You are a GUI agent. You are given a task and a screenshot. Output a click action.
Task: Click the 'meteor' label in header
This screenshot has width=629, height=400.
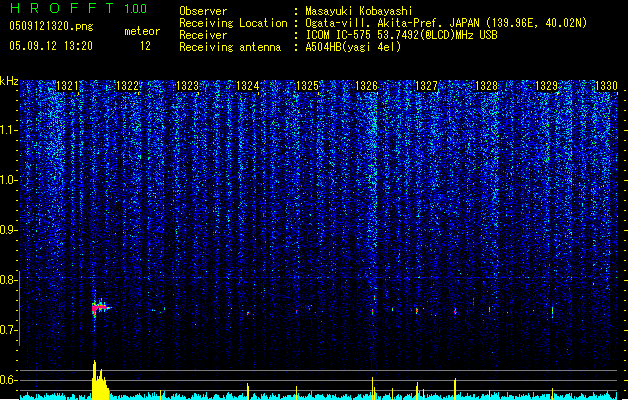pos(142,31)
